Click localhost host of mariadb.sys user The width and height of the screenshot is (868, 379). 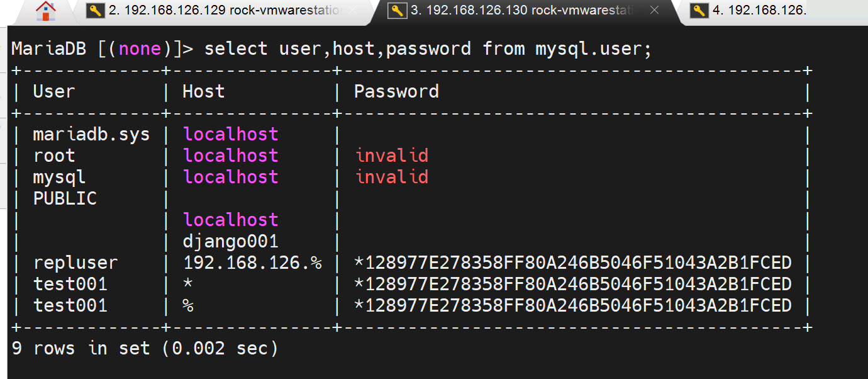click(x=231, y=134)
